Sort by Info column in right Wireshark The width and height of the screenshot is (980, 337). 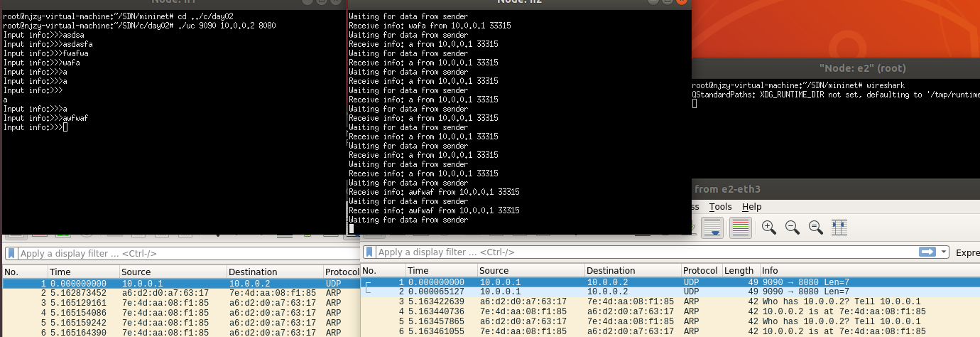point(870,270)
